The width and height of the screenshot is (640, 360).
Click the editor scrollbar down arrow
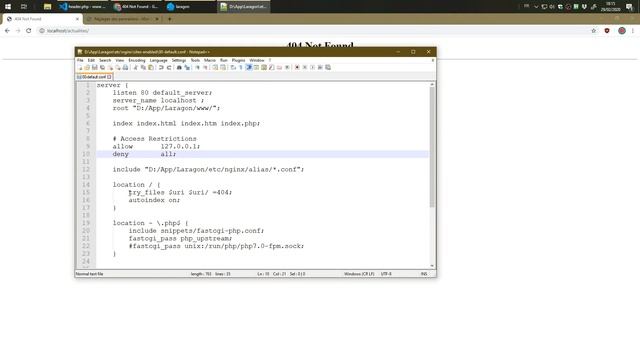432,266
